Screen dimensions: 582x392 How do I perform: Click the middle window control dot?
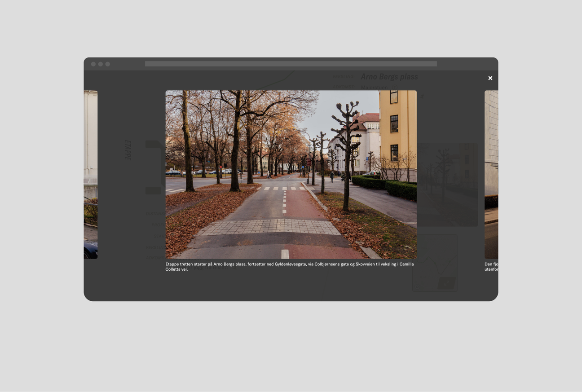(x=101, y=64)
